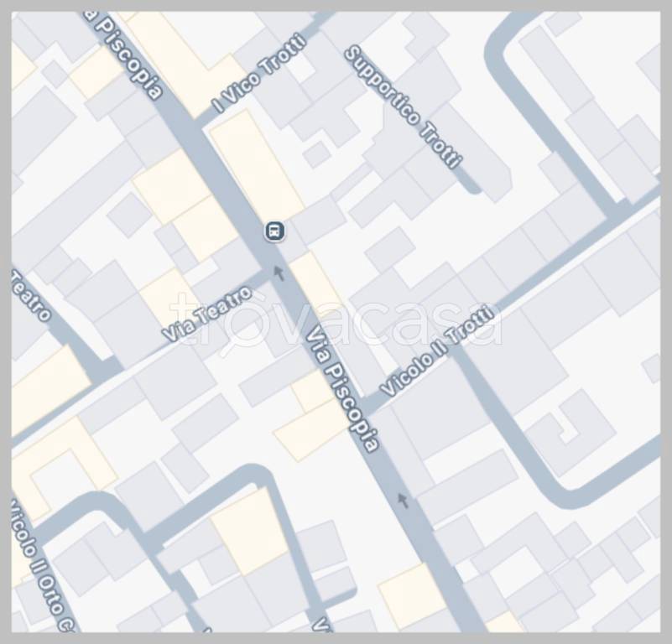
Task: Click the one-way arrow south of Vicolo II Trotti
Action: click(402, 500)
